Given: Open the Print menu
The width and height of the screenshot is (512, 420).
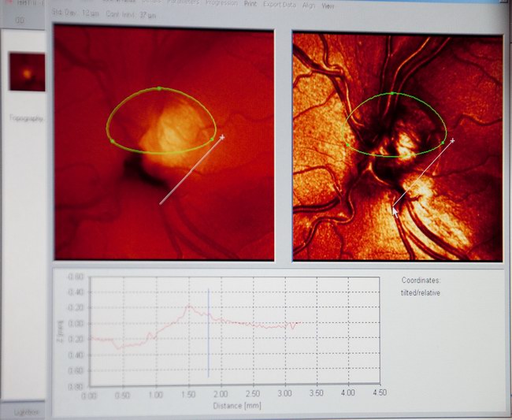Looking at the screenshot, I should 250,4.
